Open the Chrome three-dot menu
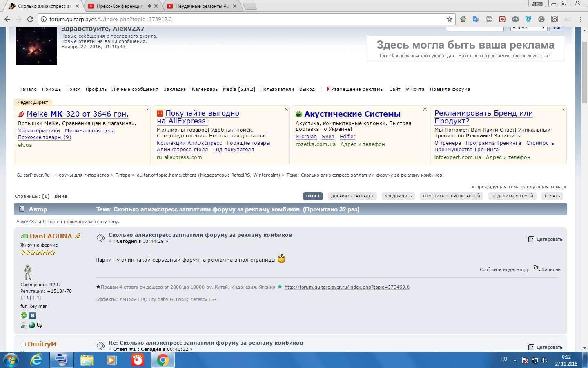This screenshot has width=588, height=368. coord(581,19)
